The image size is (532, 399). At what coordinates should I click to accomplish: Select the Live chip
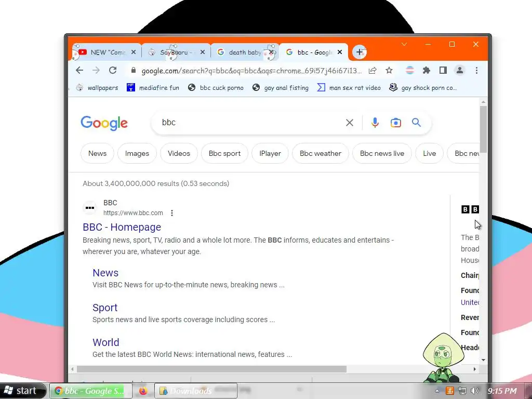tap(430, 153)
